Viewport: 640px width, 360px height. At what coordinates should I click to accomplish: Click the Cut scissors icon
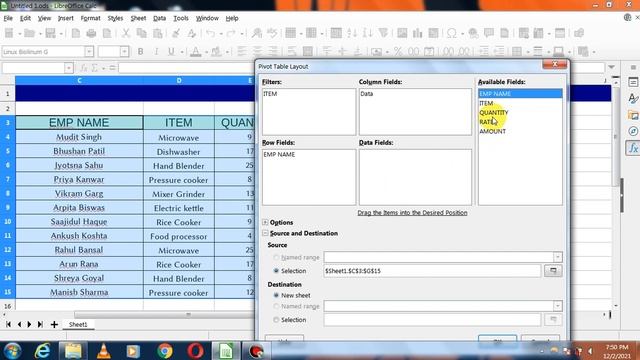(126, 33)
